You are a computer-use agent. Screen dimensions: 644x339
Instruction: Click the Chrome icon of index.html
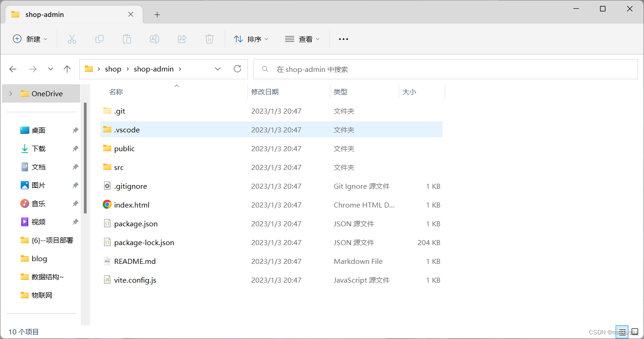click(x=107, y=205)
